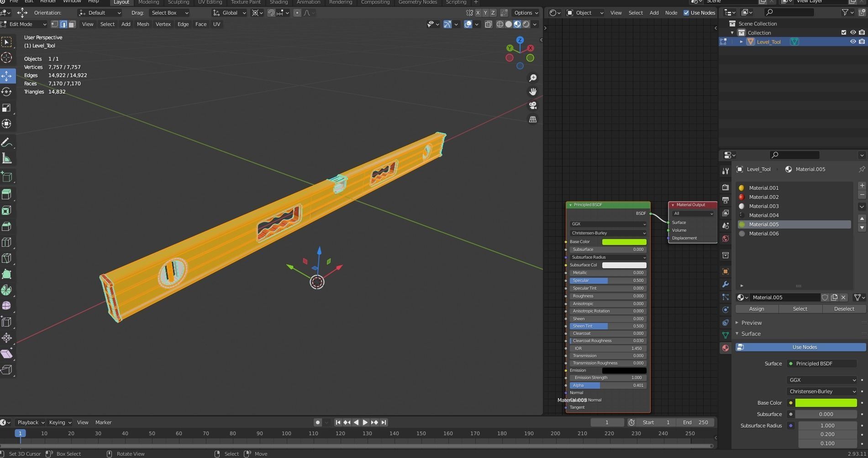
Task: Activate the Shrink/Fatten tool
Action: pyautogui.click(x=7, y=338)
